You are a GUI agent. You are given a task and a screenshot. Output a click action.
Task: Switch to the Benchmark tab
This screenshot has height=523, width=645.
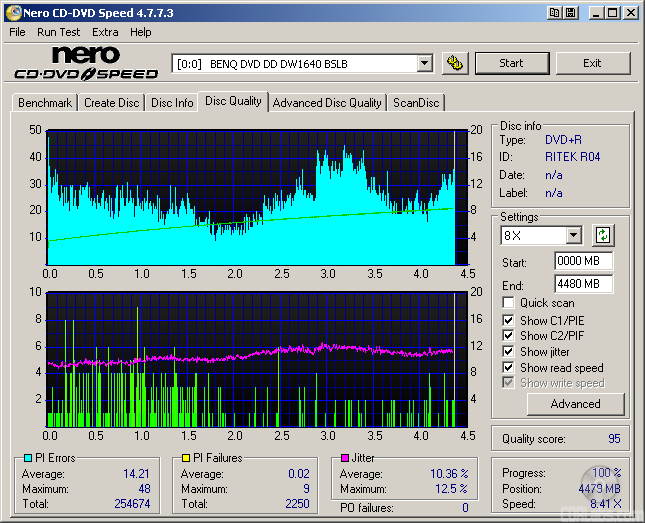[45, 103]
